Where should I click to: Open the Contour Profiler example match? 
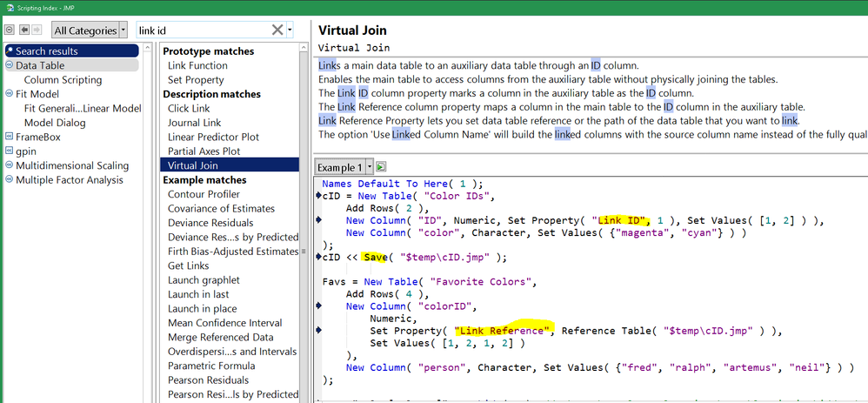click(x=204, y=194)
